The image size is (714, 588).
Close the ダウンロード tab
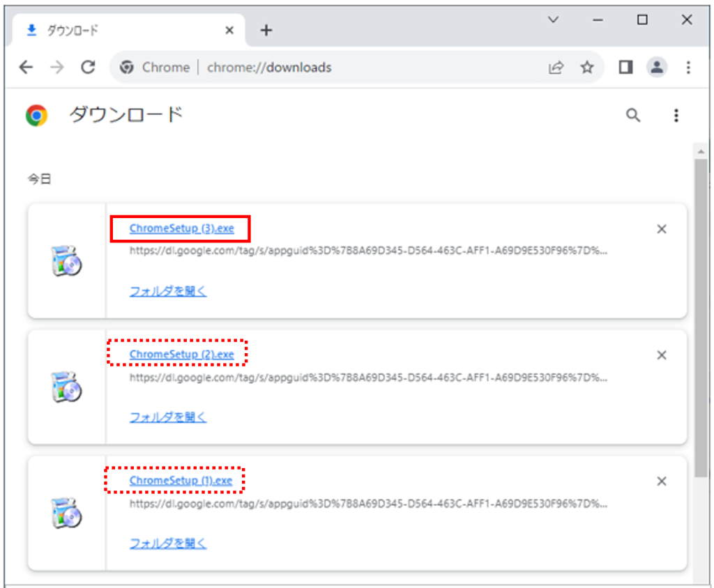click(229, 30)
